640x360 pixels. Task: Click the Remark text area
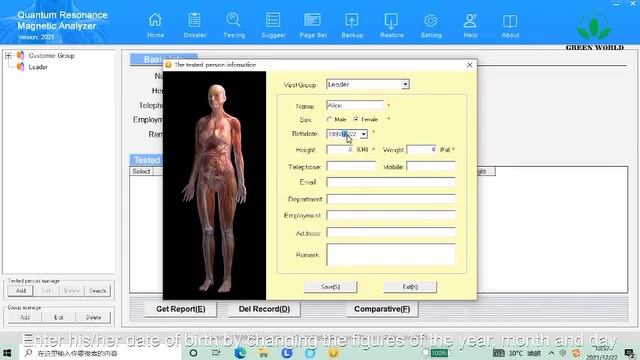[391, 255]
